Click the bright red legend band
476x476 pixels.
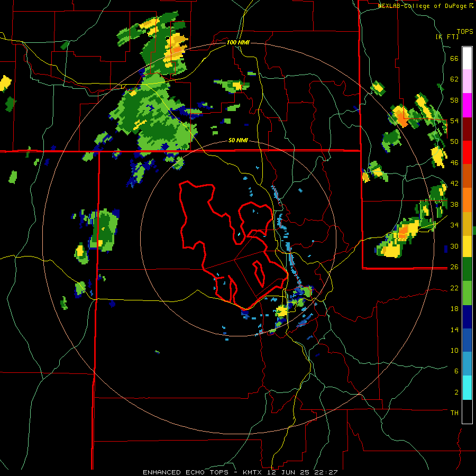click(467, 152)
